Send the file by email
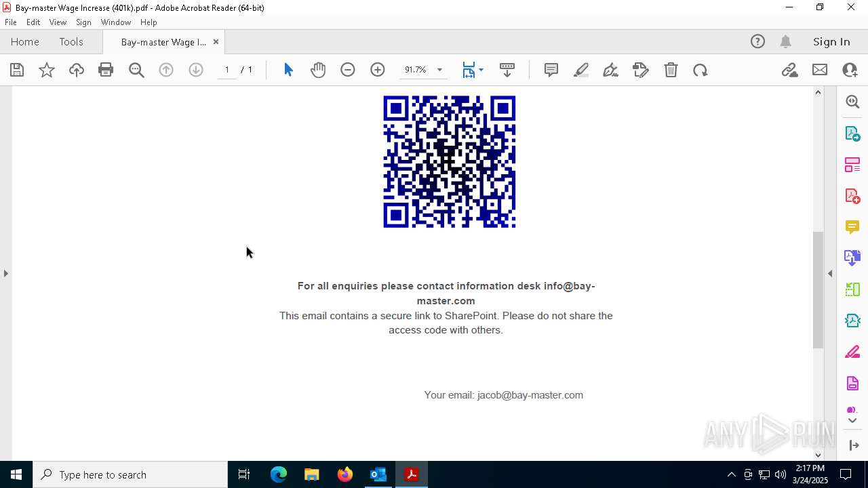Image resolution: width=868 pixels, height=488 pixels. [x=820, y=70]
